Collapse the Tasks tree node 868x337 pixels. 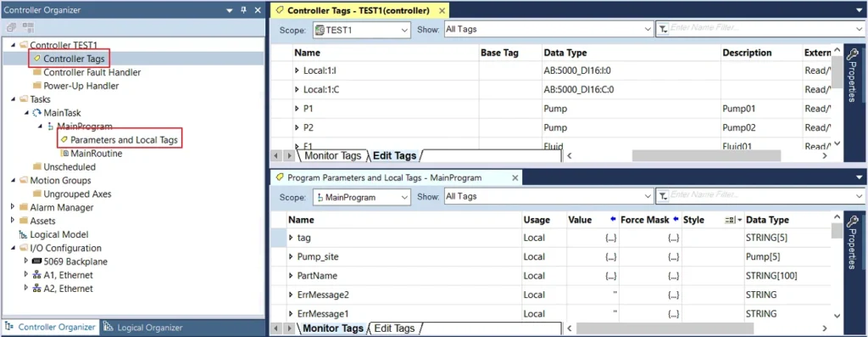pos(14,99)
